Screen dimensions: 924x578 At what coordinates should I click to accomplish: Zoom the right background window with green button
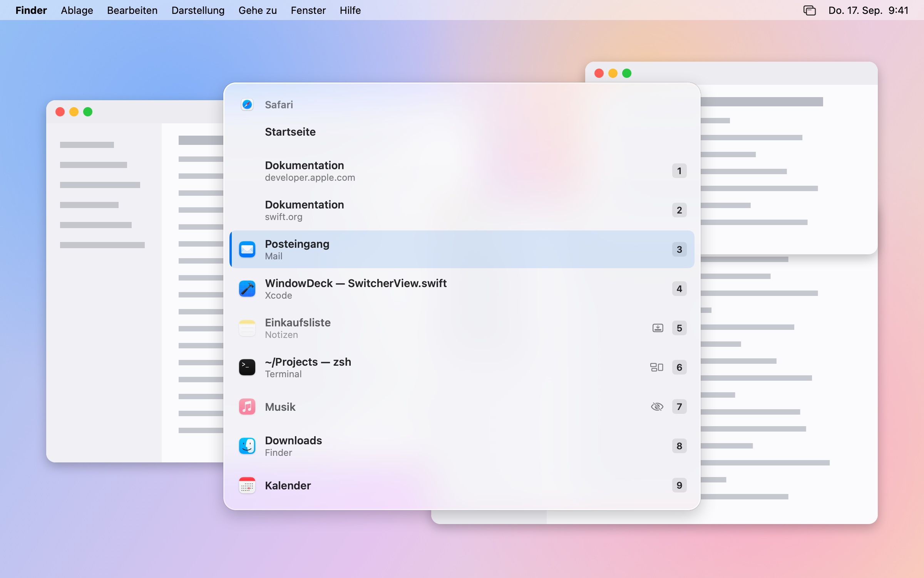(x=627, y=73)
